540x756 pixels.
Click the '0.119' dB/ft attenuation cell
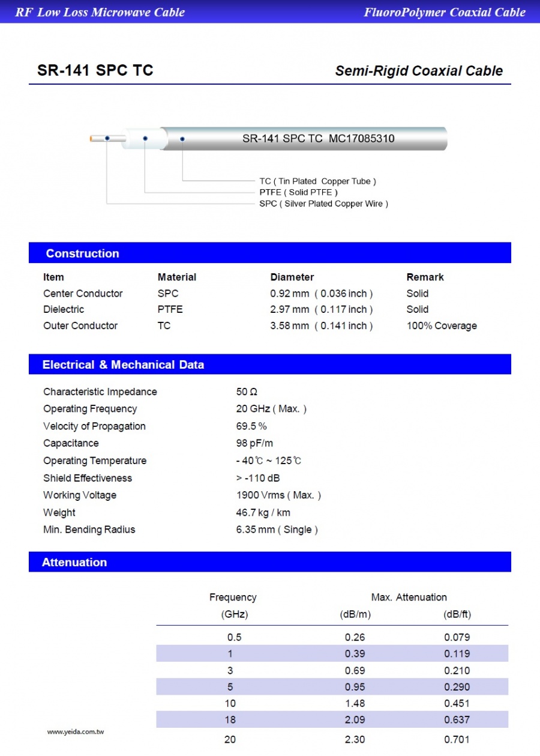[457, 653]
